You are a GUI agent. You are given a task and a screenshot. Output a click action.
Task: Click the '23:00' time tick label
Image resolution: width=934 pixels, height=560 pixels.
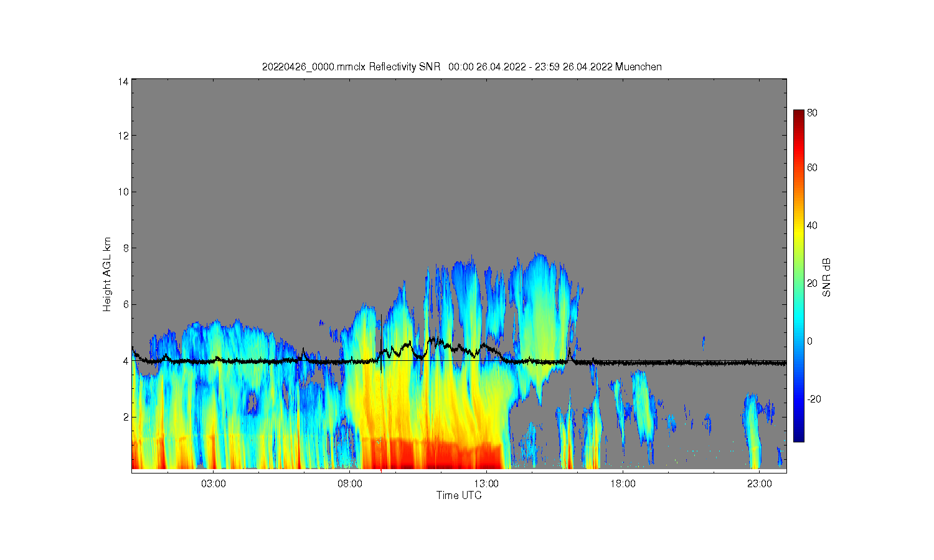pos(759,484)
